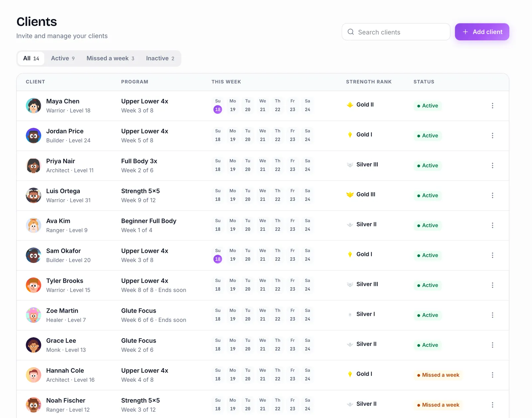Click Ava Kim's Friday 23 cell

(293, 225)
